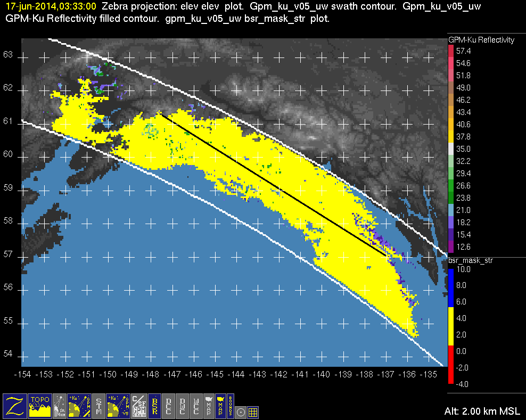Toggle the Ku GPM V5 reflectivity icon

[x=118, y=406]
